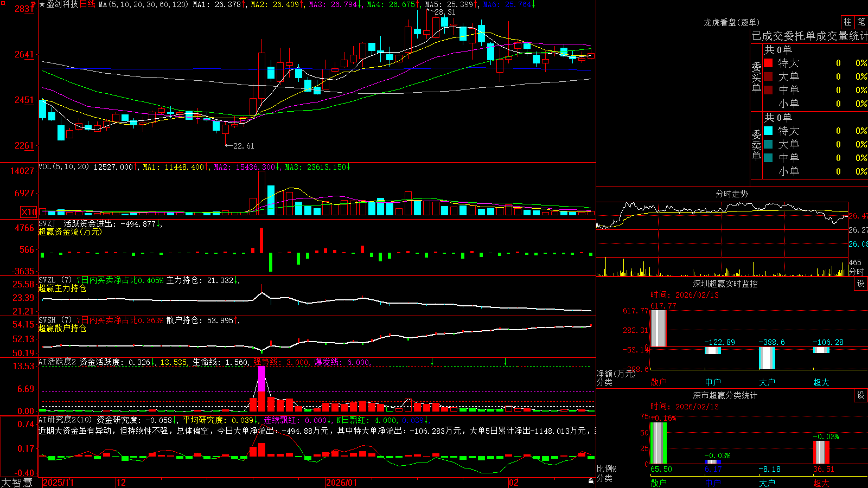Open 设 settings for 深市超赢分类统计
868x488 pixels.
pyautogui.click(x=861, y=395)
